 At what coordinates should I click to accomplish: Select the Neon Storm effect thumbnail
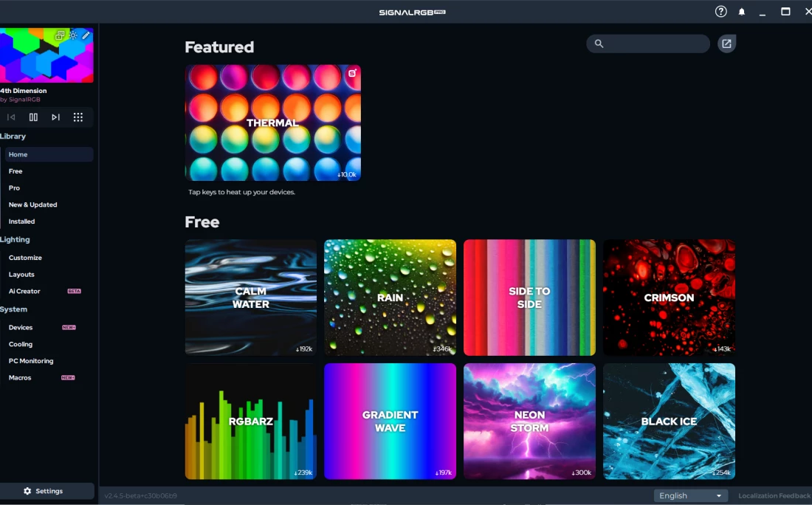[529, 421]
